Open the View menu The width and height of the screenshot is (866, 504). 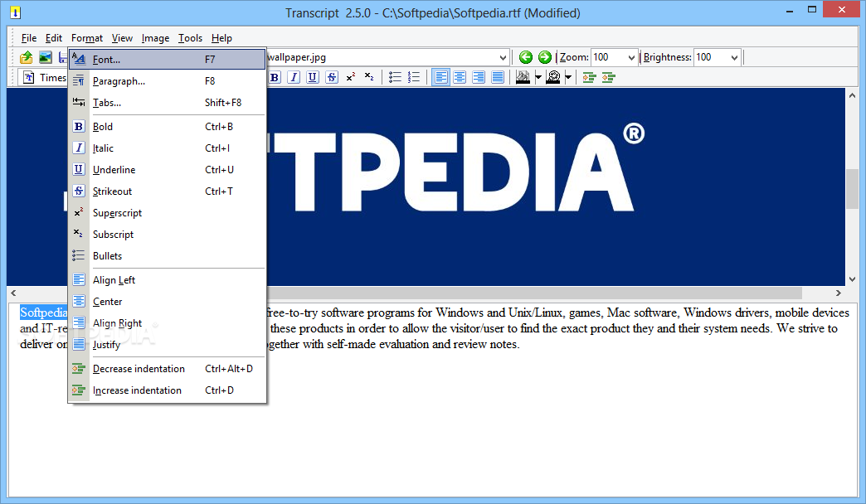coord(122,38)
